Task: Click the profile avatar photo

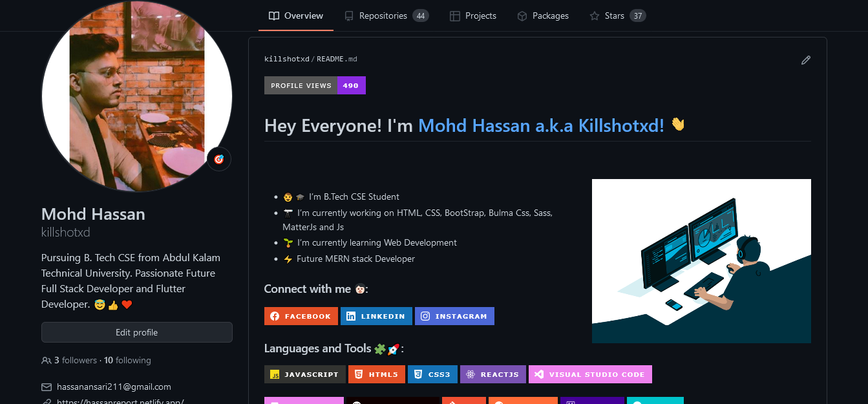Action: (137, 96)
